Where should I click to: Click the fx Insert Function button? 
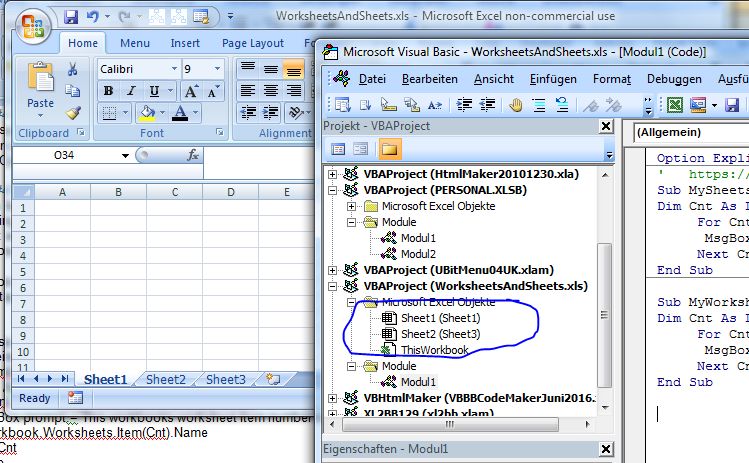[193, 155]
